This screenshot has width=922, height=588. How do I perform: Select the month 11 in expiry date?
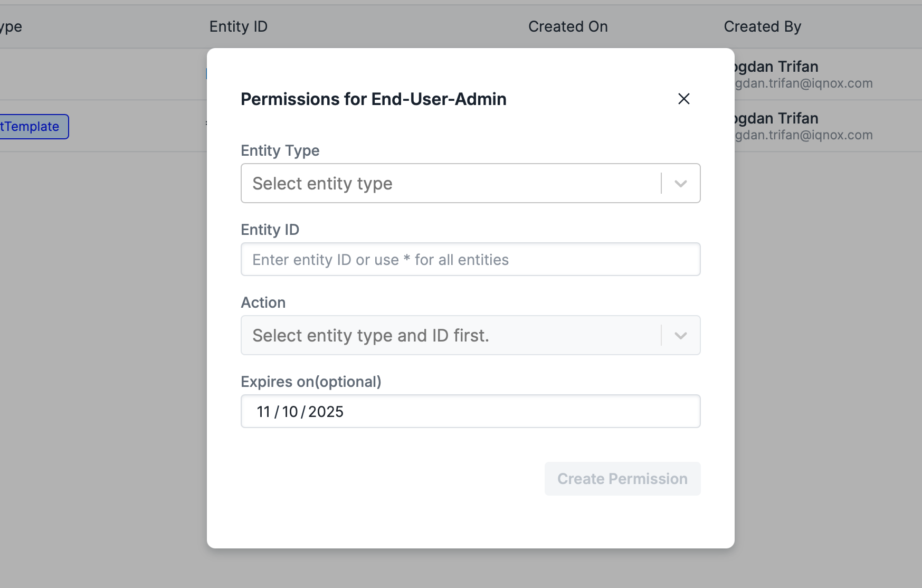(x=263, y=412)
